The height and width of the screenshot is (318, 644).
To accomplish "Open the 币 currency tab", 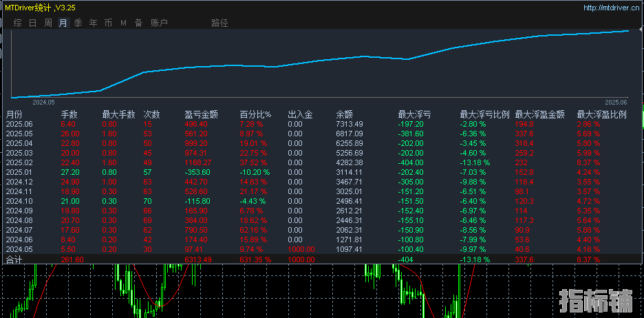I will pyautogui.click(x=108, y=23).
